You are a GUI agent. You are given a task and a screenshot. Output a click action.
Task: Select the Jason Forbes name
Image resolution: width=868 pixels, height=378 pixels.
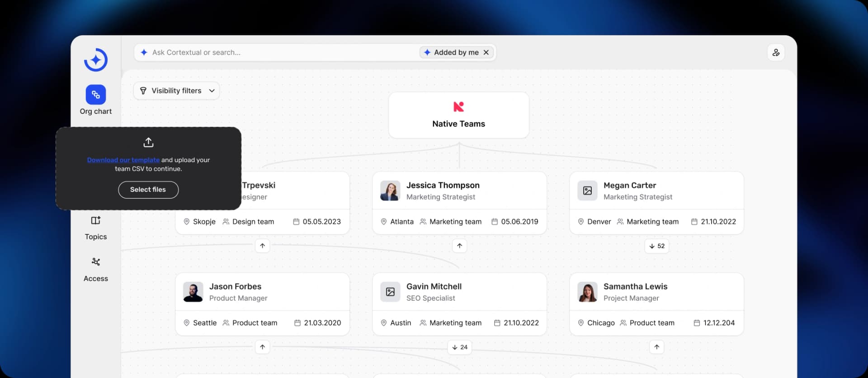[x=235, y=286]
